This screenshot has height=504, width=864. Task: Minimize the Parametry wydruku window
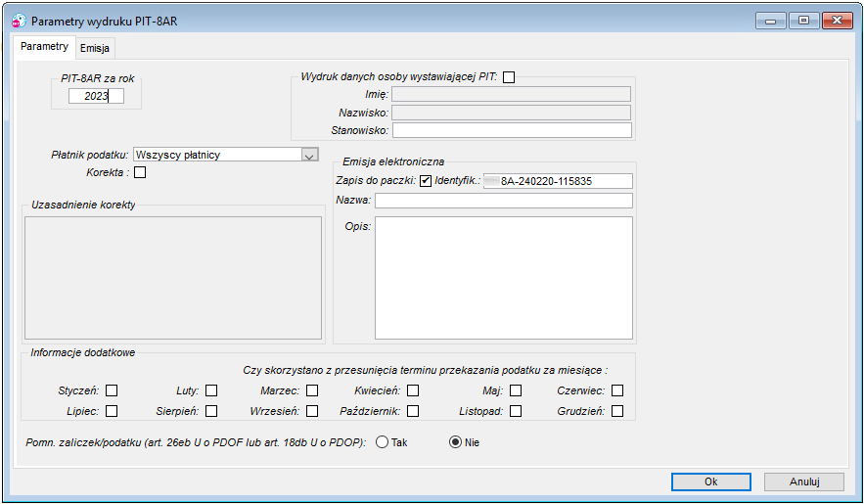(771, 21)
